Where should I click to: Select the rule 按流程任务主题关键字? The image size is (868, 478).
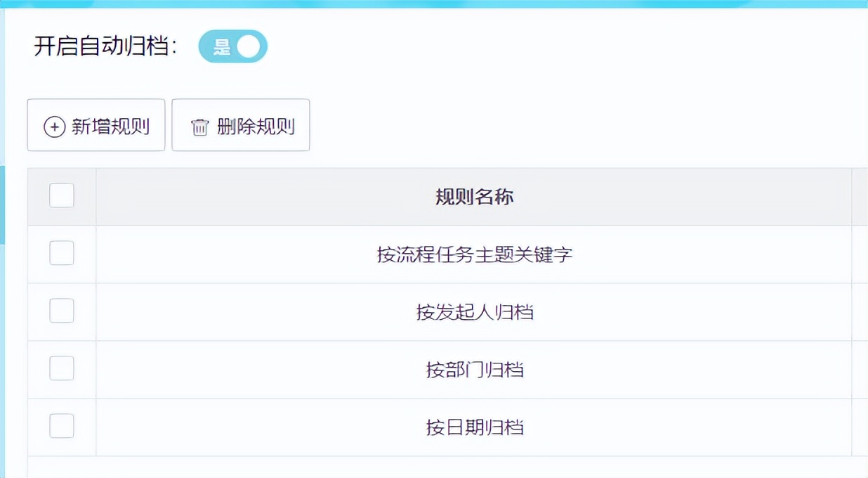click(473, 254)
